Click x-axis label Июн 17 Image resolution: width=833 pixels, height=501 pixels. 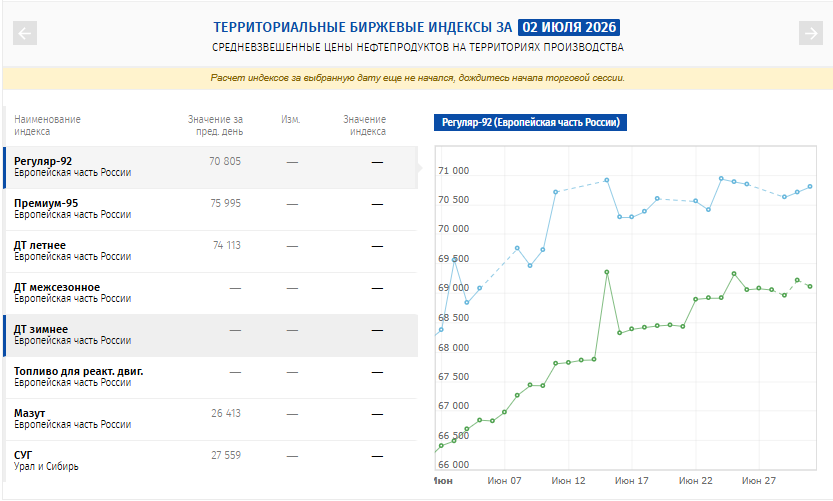tap(632, 481)
